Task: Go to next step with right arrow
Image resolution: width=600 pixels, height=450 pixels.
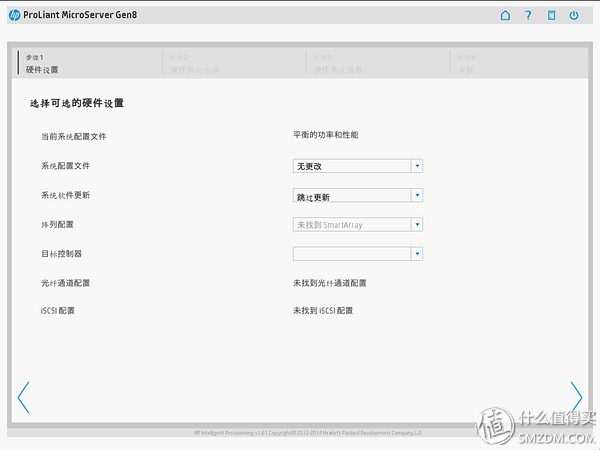Action: pyautogui.click(x=576, y=397)
